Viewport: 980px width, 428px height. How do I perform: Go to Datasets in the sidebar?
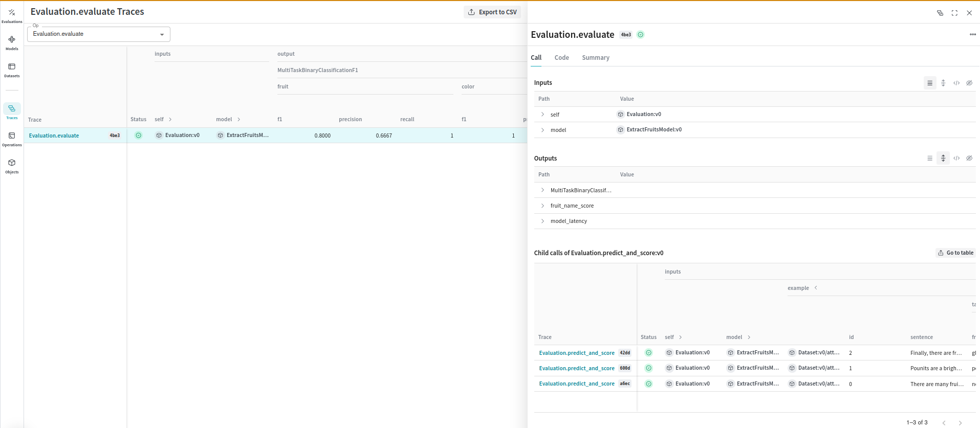coord(12,70)
